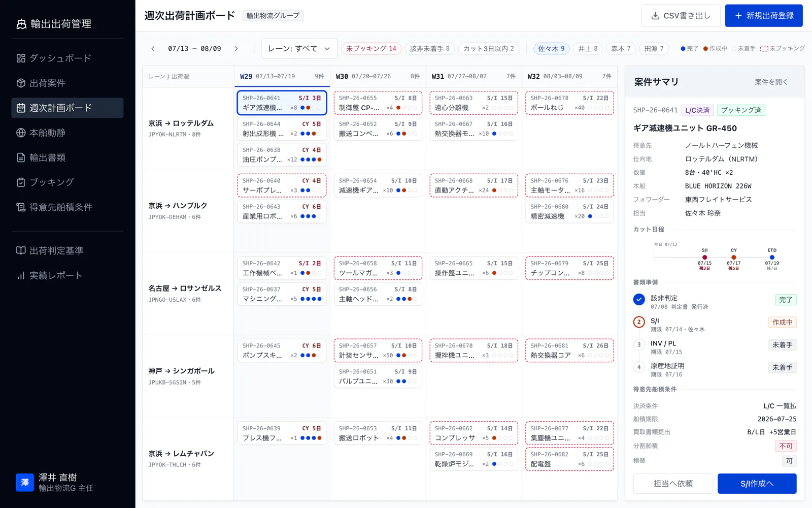
Task: Click ETD 07/19 marker on cut timeline
Action: (x=772, y=258)
